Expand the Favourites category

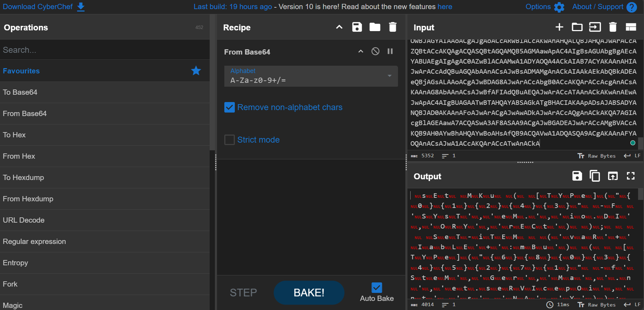[x=105, y=71]
